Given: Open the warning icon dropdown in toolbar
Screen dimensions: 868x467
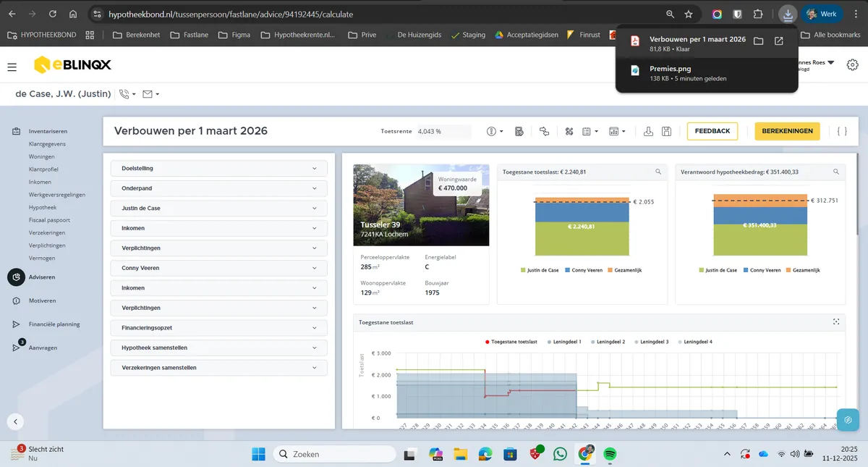Looking at the screenshot, I should 495,131.
